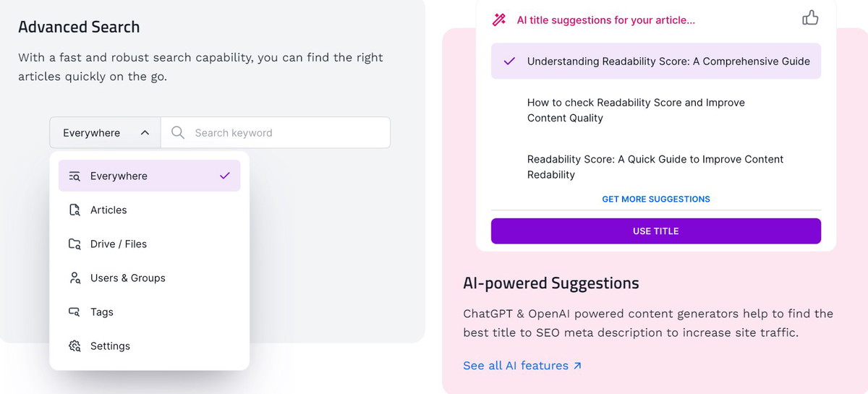Click the thumbs-up like icon
The width and height of the screenshot is (868, 394).
tap(810, 18)
